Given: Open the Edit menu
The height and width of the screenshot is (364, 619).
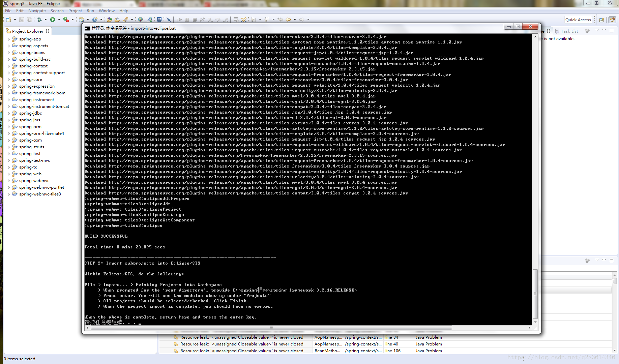Looking at the screenshot, I should (x=20, y=11).
